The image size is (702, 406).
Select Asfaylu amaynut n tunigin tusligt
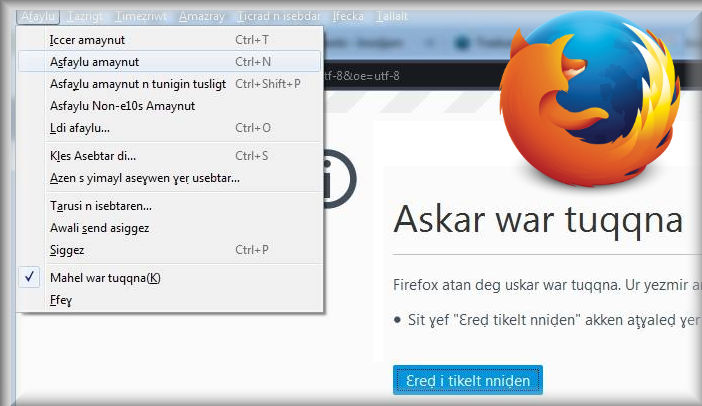[170, 84]
